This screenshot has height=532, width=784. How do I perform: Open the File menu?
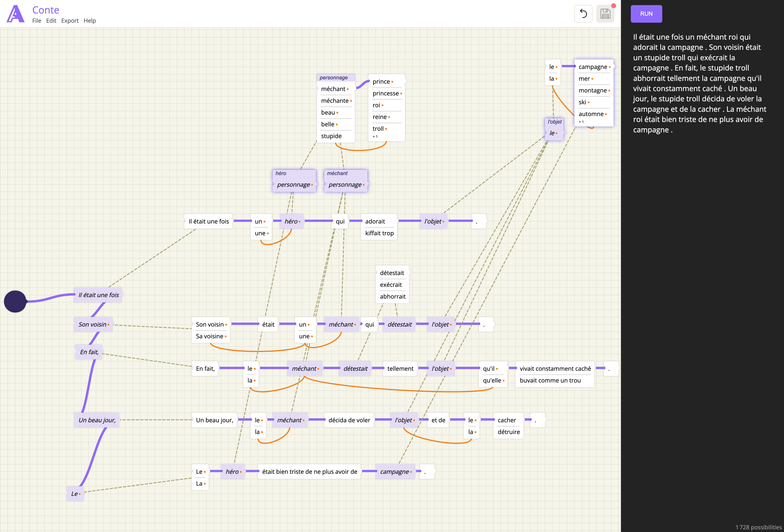coord(37,21)
